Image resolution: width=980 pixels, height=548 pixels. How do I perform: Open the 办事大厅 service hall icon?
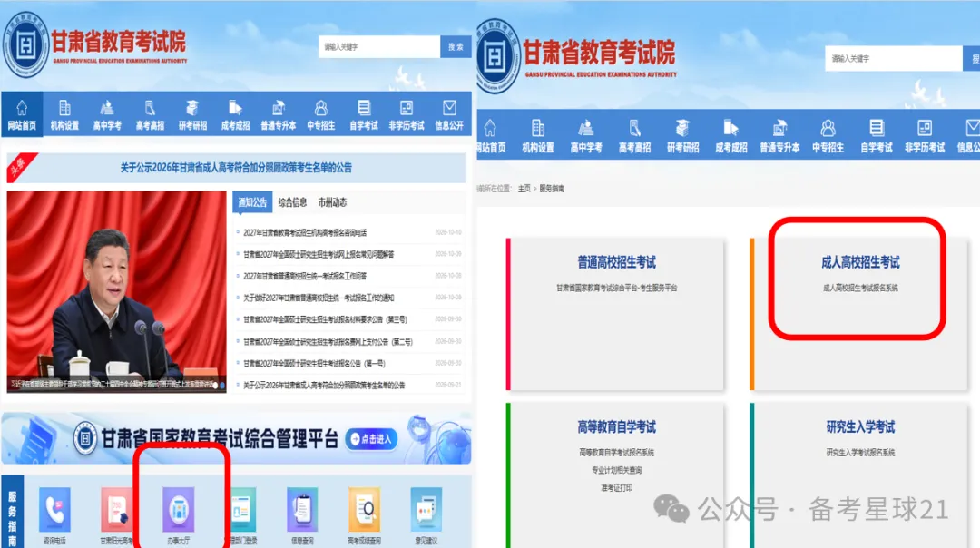point(179,509)
